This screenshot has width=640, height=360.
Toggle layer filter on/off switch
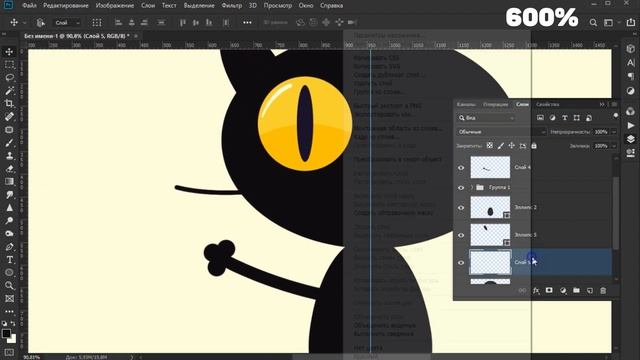[616, 117]
